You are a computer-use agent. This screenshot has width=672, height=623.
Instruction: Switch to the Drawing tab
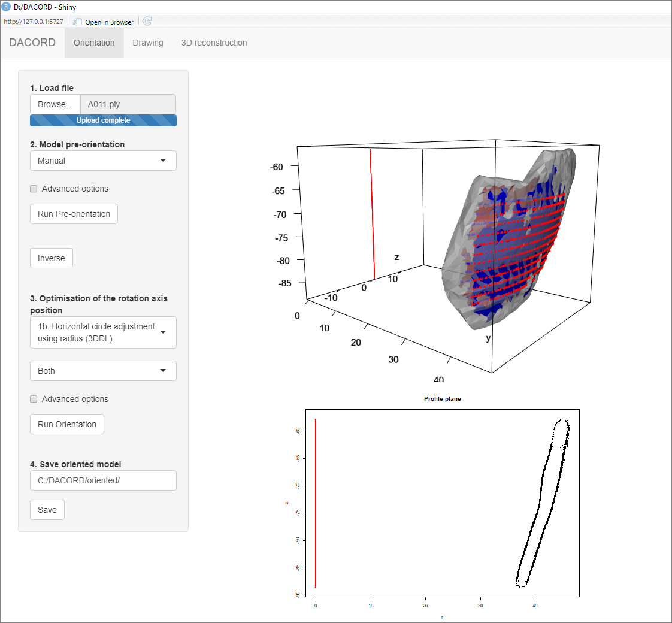148,43
